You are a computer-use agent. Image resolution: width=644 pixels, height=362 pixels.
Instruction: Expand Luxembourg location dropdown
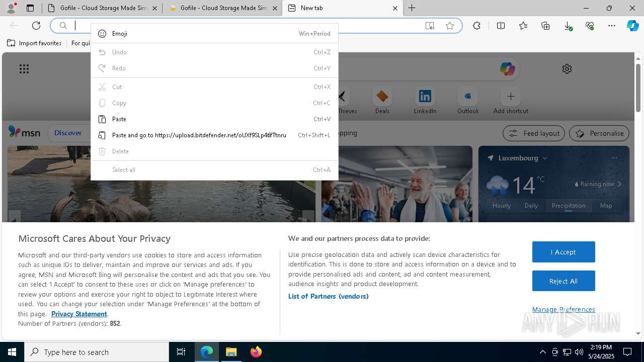point(544,158)
